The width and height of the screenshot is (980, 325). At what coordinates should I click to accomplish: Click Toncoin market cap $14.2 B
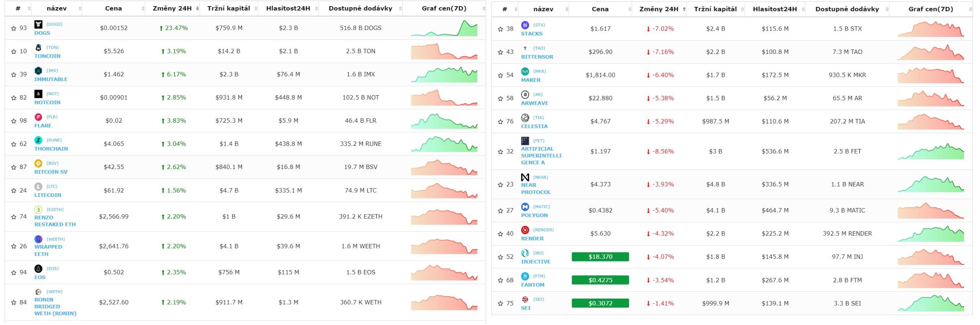[x=229, y=51]
